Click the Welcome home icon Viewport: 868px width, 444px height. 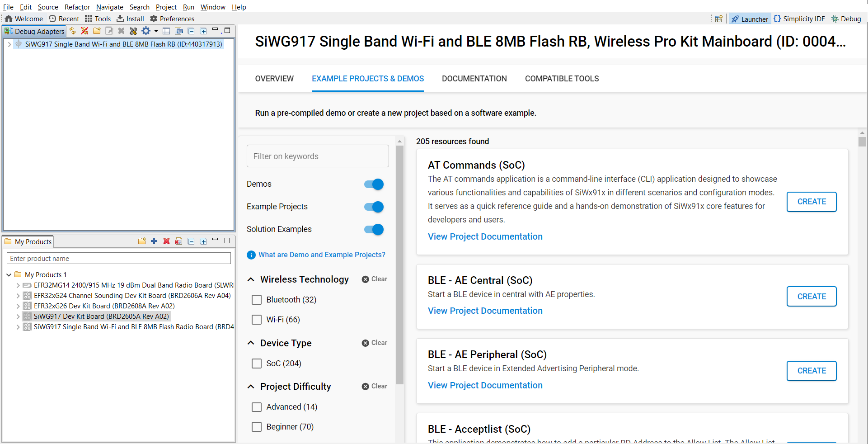click(x=9, y=19)
